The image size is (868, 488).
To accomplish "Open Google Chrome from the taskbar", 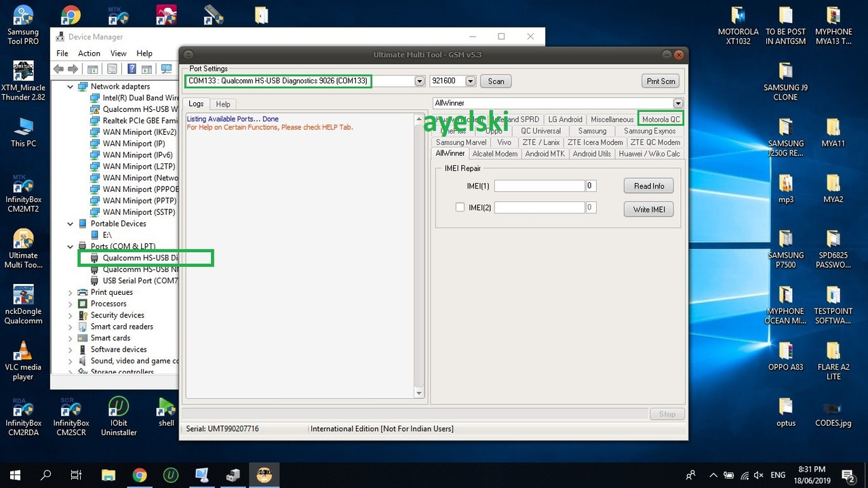I will pyautogui.click(x=140, y=475).
